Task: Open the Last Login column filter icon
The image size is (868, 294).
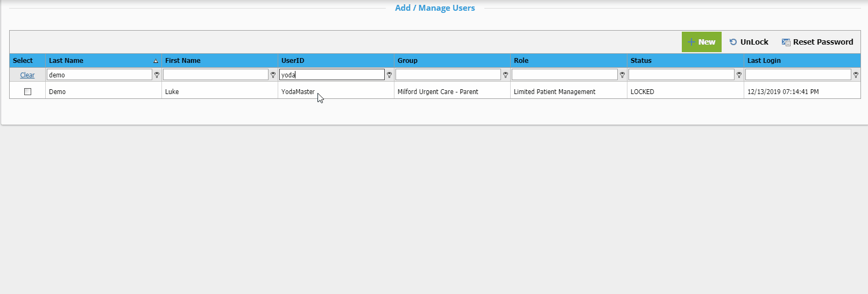Action: (856, 75)
